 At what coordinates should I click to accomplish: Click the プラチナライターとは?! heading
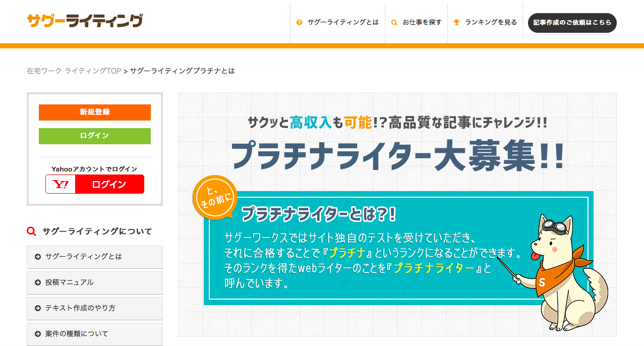coord(319,214)
